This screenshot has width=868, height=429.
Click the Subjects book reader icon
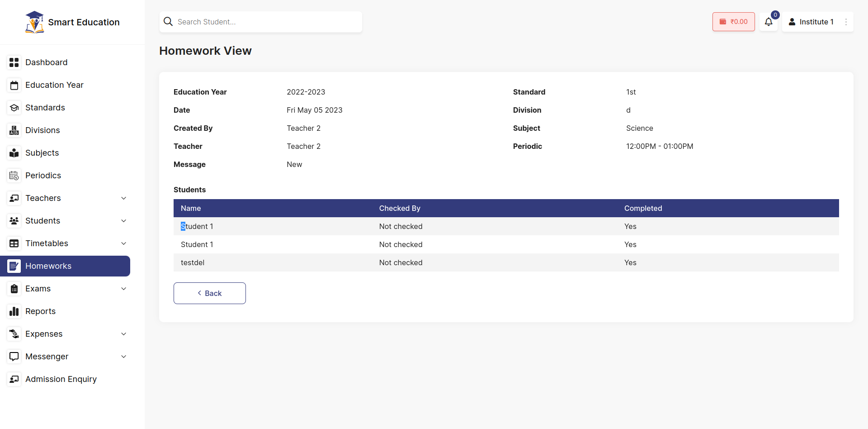[x=14, y=153]
